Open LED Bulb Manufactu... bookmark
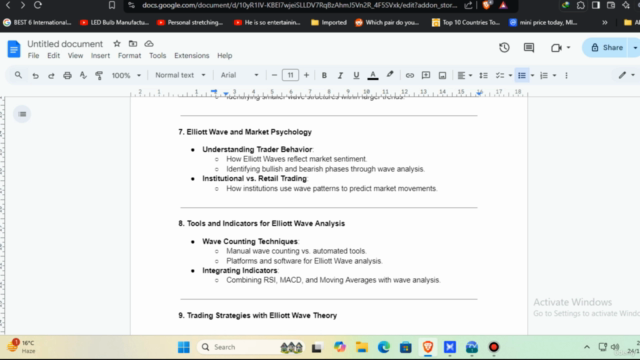 tap(115, 22)
